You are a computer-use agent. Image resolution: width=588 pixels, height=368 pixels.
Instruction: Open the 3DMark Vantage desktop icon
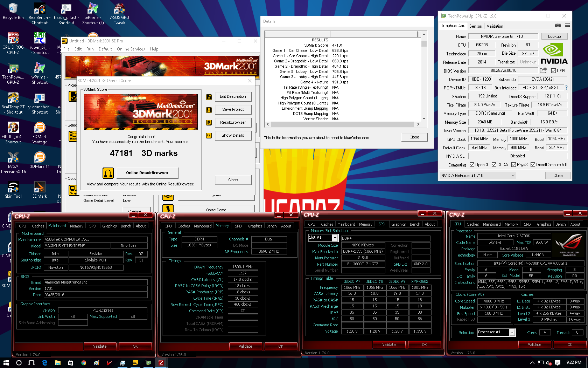40,133
